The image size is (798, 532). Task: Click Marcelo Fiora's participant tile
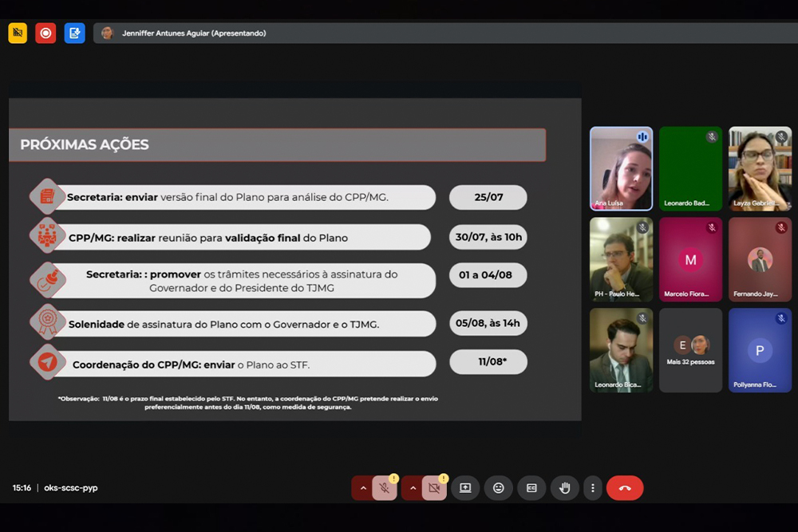pyautogui.click(x=690, y=259)
